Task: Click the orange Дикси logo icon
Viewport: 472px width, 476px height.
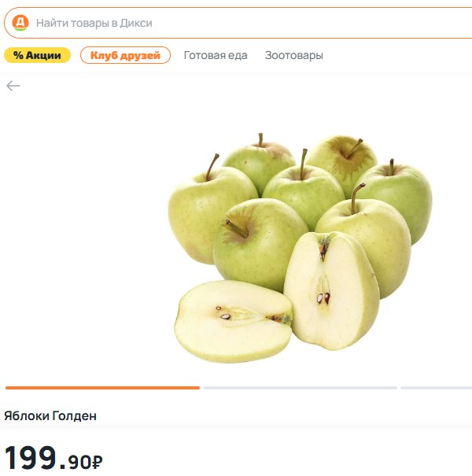Action: coord(20,23)
